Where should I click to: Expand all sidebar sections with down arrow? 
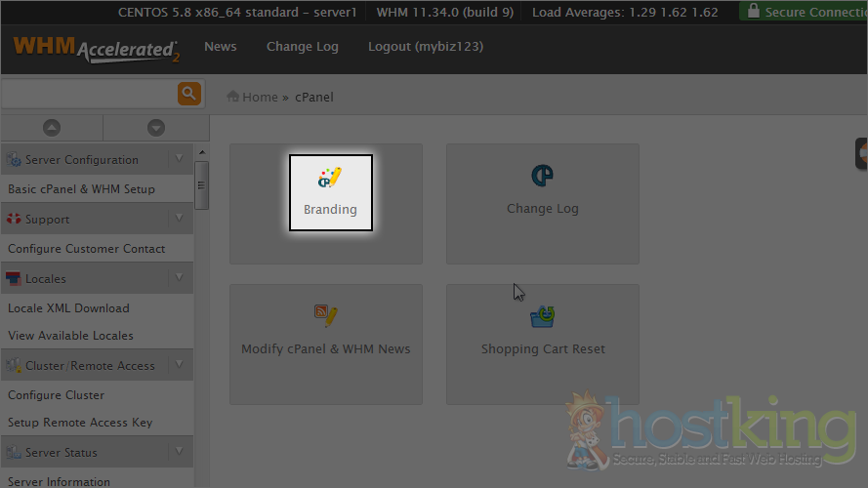(x=155, y=128)
